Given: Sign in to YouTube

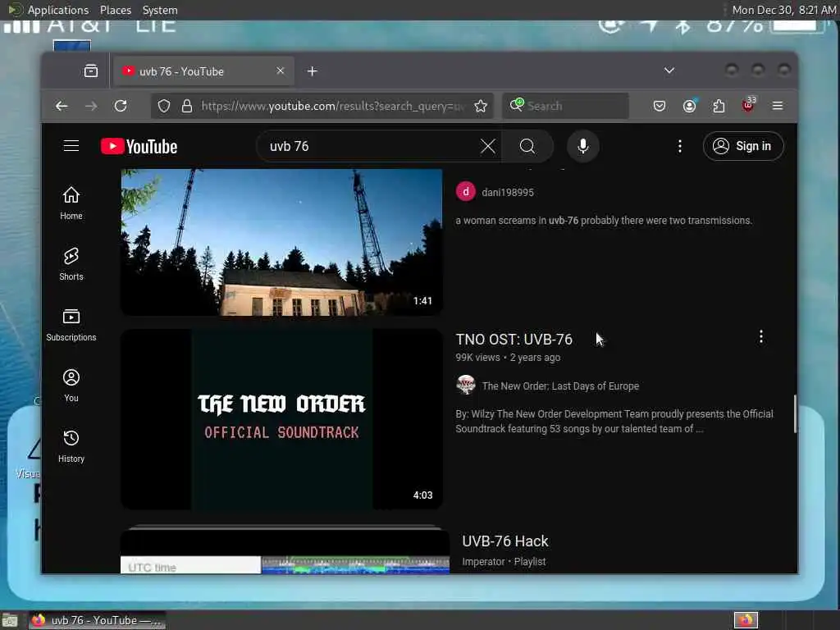Looking at the screenshot, I should point(743,146).
